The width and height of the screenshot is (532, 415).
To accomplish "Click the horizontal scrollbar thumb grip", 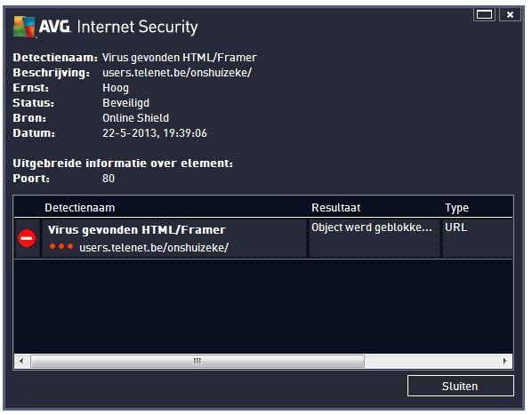I will tap(197, 361).
